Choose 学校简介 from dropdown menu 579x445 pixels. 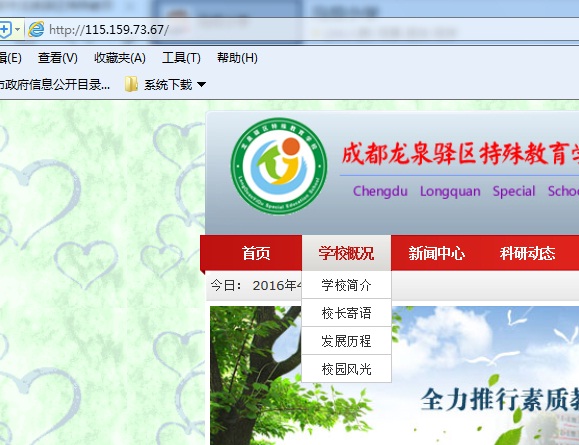coord(346,285)
